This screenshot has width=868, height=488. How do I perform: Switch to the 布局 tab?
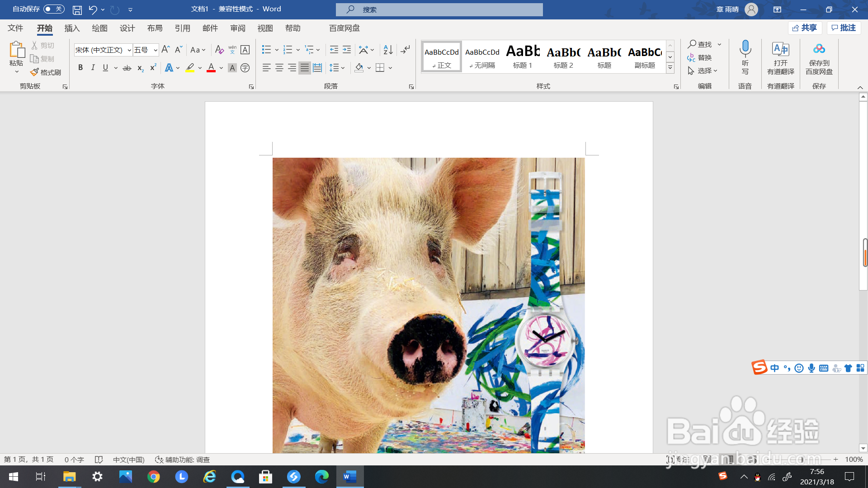pos(155,28)
